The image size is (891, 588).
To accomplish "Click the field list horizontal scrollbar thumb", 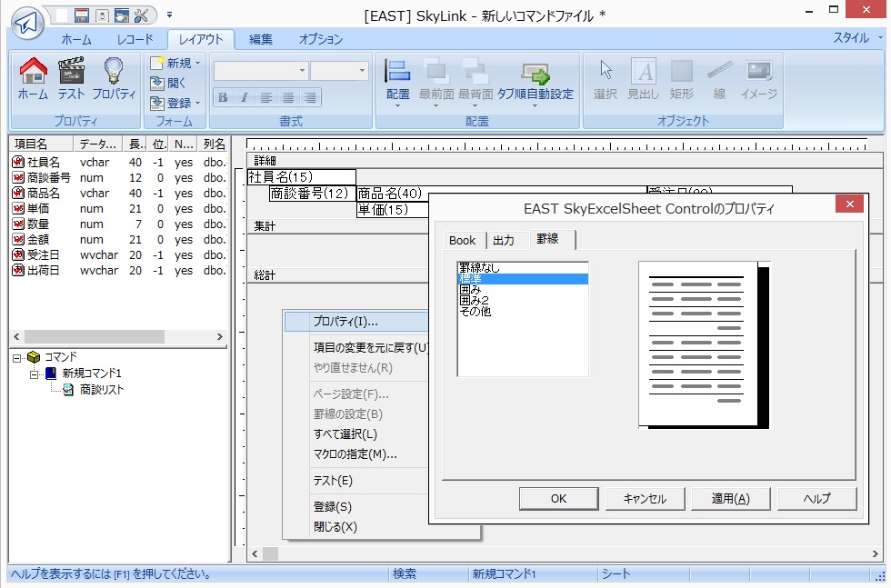I will click(x=95, y=337).
